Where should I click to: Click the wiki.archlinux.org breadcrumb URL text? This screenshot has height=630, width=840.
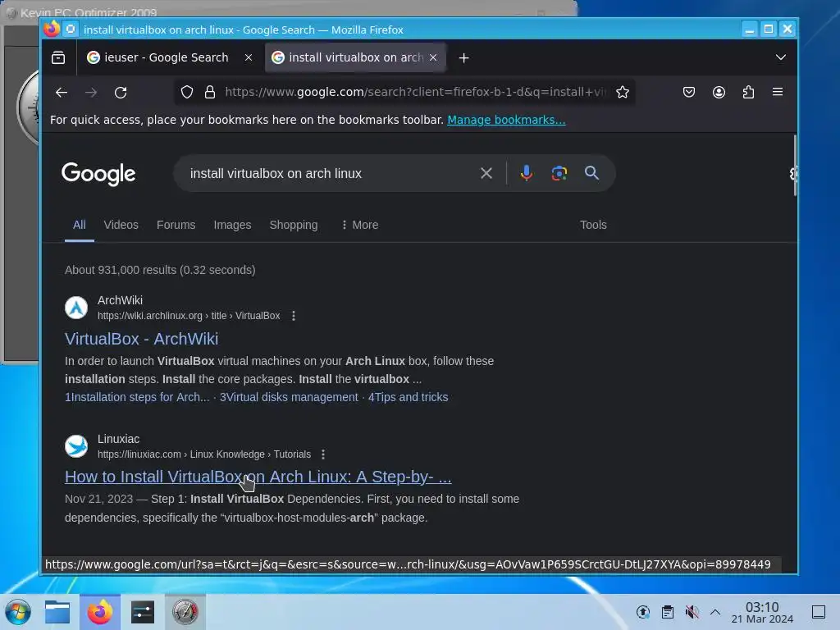point(189,316)
